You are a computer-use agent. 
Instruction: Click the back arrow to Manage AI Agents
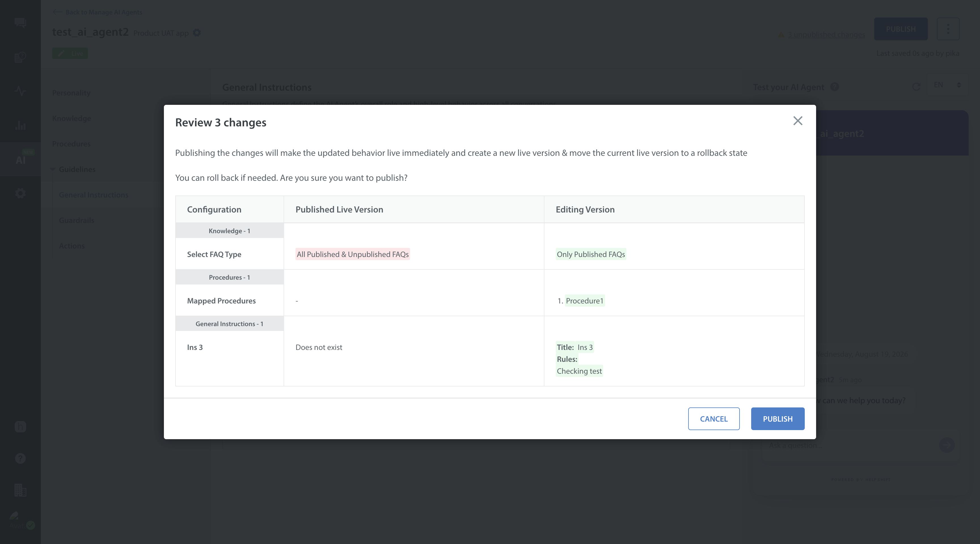pyautogui.click(x=58, y=12)
